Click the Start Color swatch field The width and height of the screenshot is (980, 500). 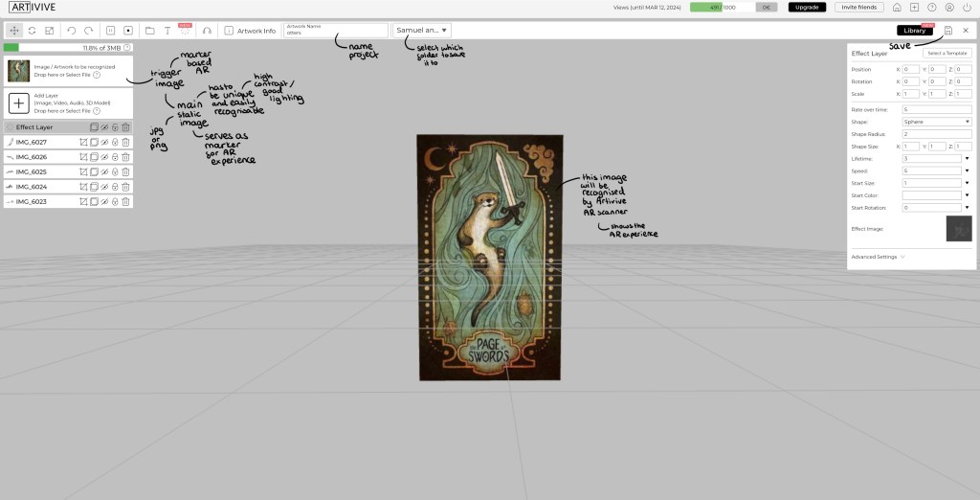(x=930, y=195)
